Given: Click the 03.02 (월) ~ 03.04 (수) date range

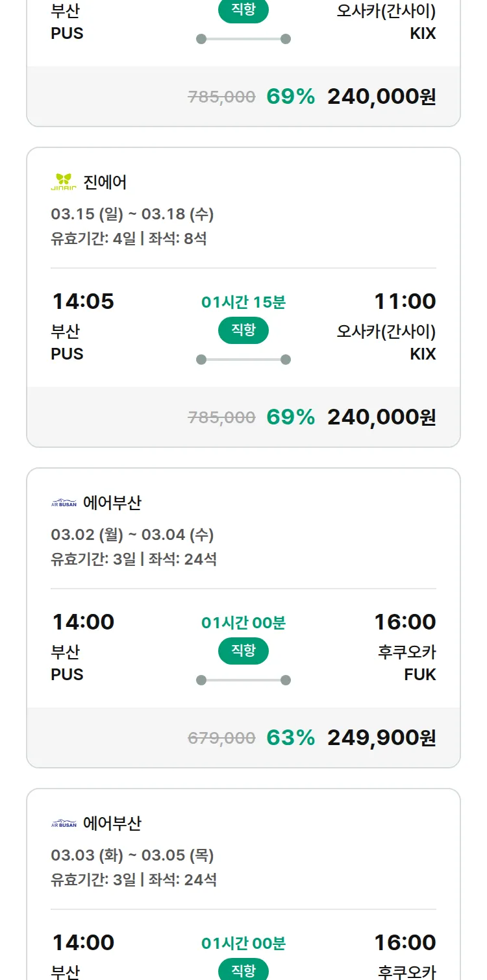Looking at the screenshot, I should (132, 535).
